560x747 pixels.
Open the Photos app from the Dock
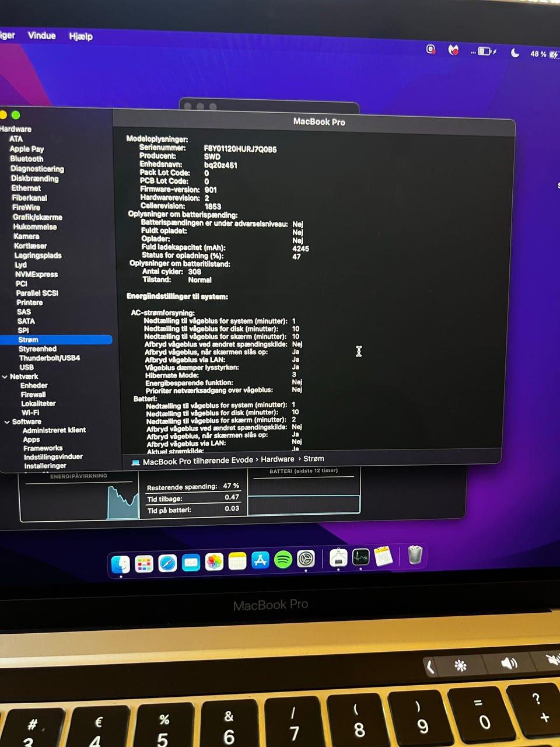tap(214, 562)
